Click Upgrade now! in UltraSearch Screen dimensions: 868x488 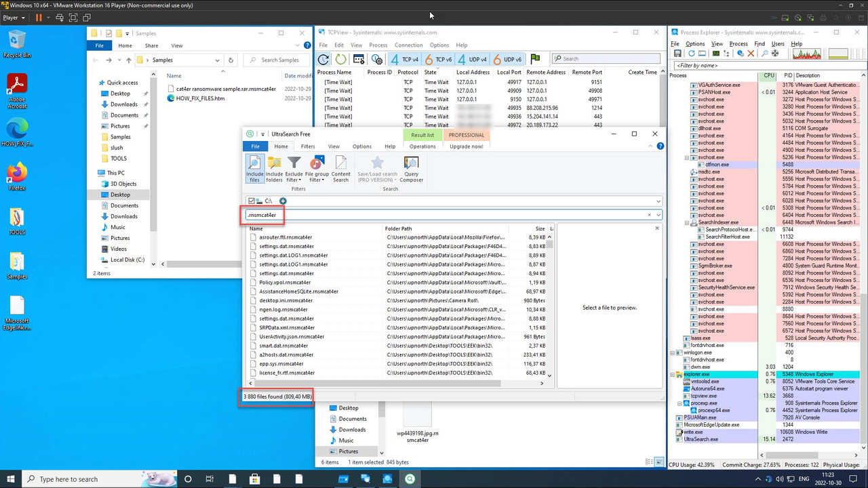tap(467, 146)
